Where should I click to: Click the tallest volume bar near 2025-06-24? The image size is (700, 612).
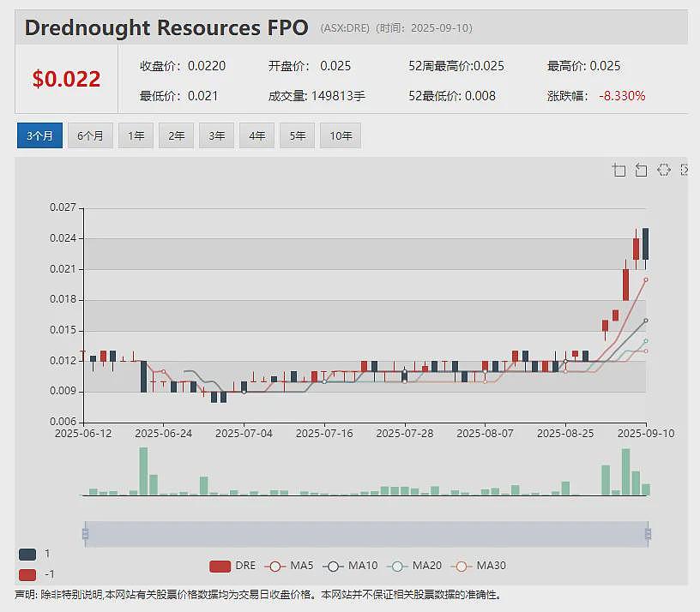[x=143, y=471]
